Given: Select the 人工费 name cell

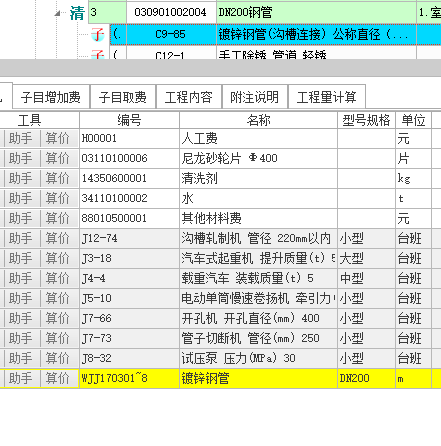Looking at the screenshot, I should pyautogui.click(x=258, y=139).
